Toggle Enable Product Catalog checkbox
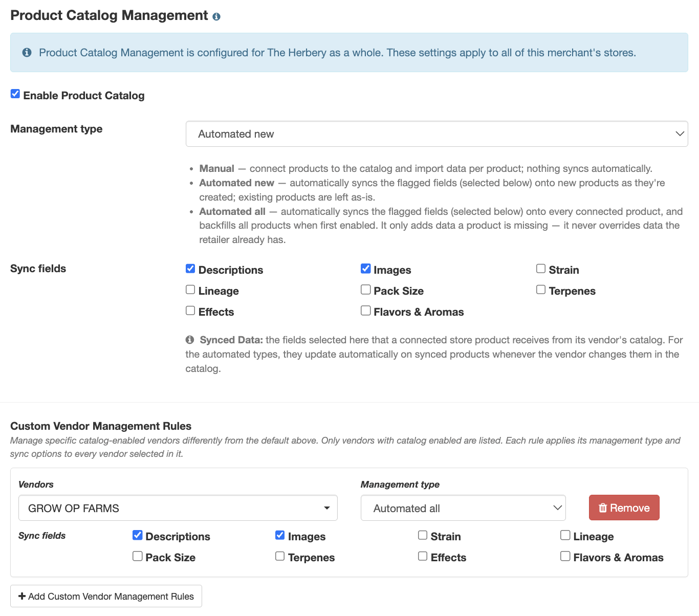Image resolution: width=699 pixels, height=616 pixels. pyautogui.click(x=15, y=94)
